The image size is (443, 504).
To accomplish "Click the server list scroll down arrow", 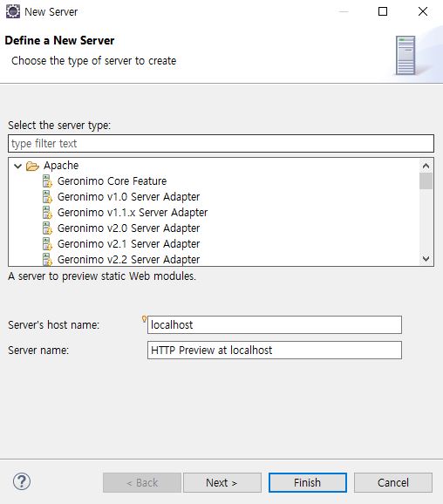I will (x=426, y=258).
